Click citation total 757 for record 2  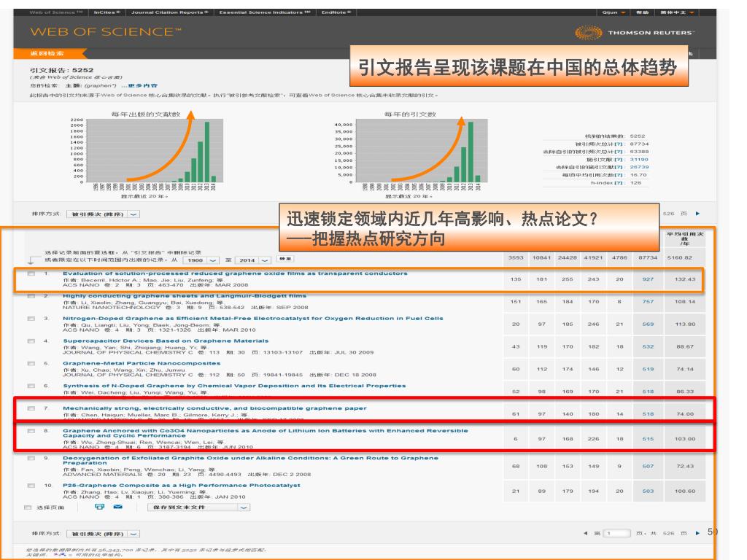(648, 301)
